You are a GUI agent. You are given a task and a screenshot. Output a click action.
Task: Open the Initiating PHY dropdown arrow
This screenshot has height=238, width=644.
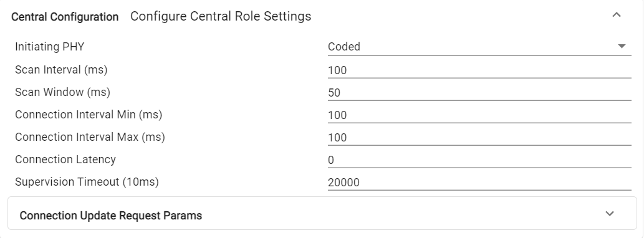point(622,46)
